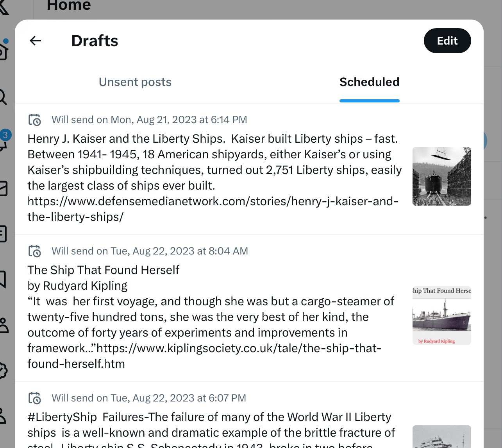Click the defensemedianetwork.com link in the first post
This screenshot has width=502, height=448.
[213, 201]
